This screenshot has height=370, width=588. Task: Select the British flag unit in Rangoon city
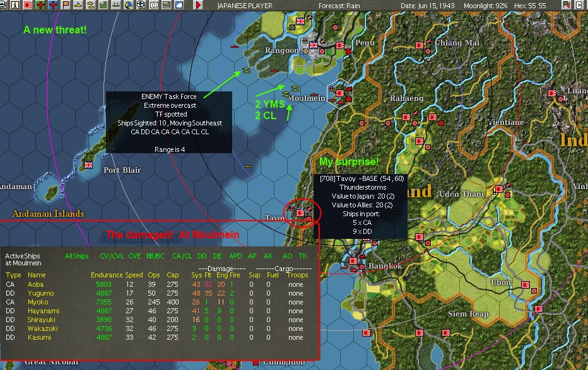tap(314, 45)
